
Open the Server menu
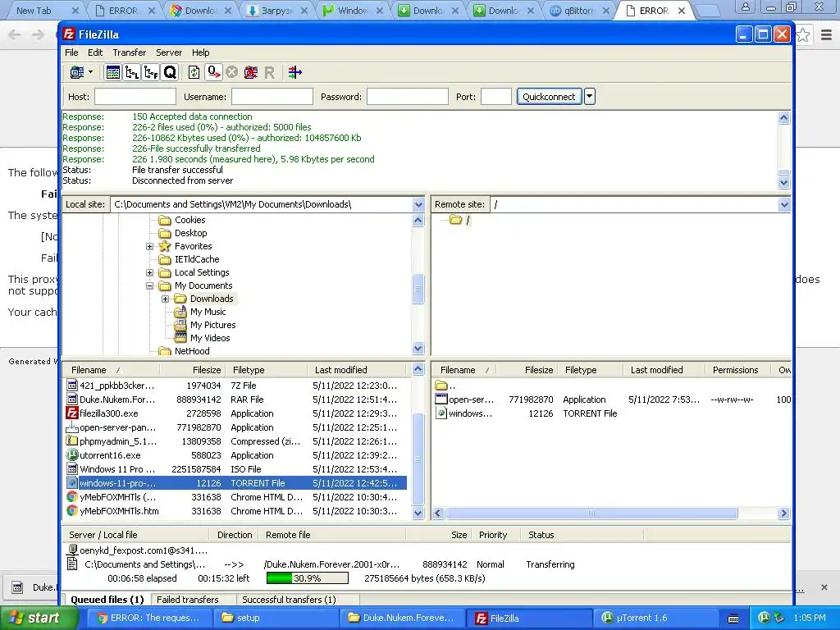coord(169,52)
